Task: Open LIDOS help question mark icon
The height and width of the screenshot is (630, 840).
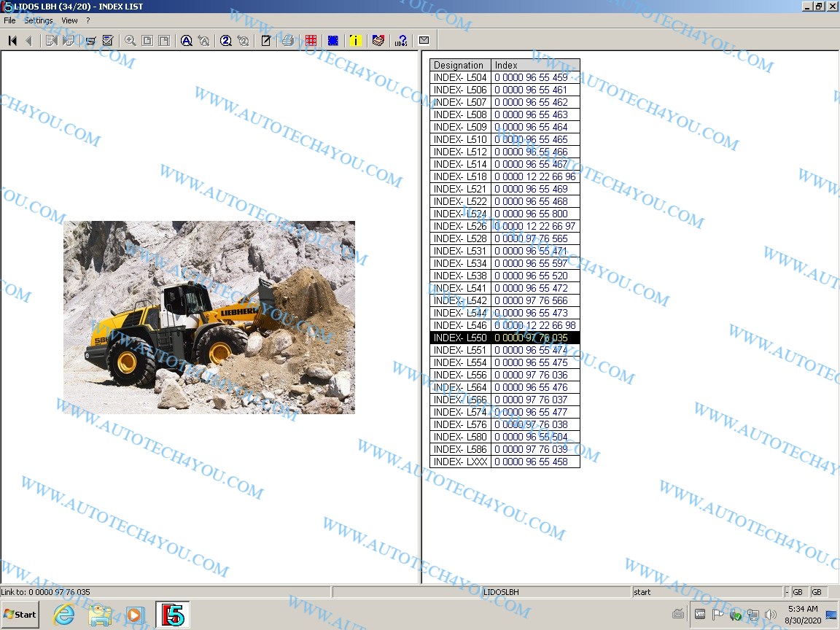Action: click(x=400, y=41)
